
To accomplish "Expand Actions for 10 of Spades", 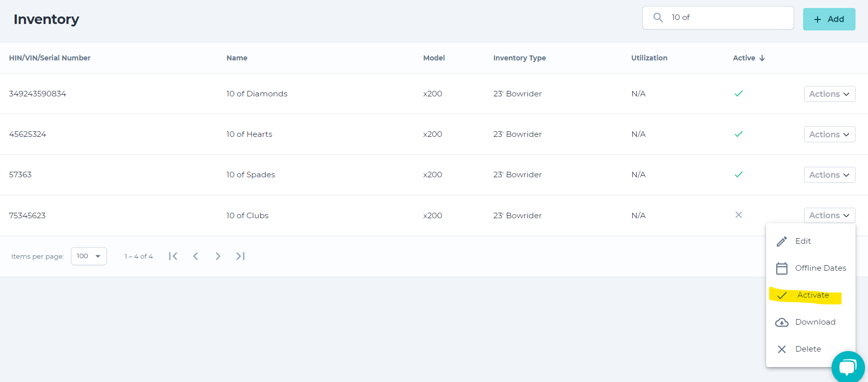I will coord(829,175).
